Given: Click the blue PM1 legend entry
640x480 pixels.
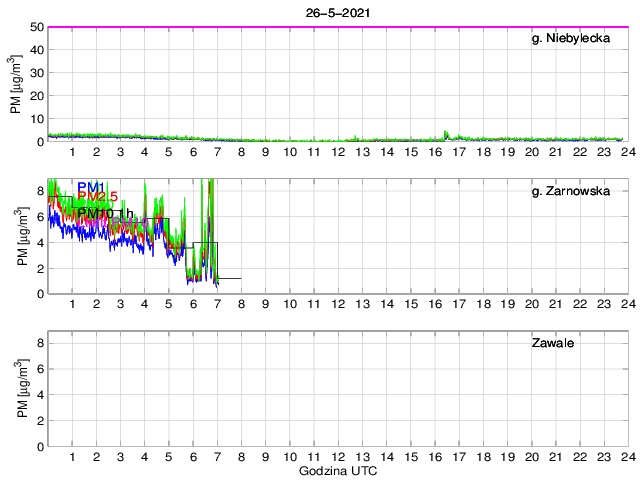Looking at the screenshot, I should (91, 187).
